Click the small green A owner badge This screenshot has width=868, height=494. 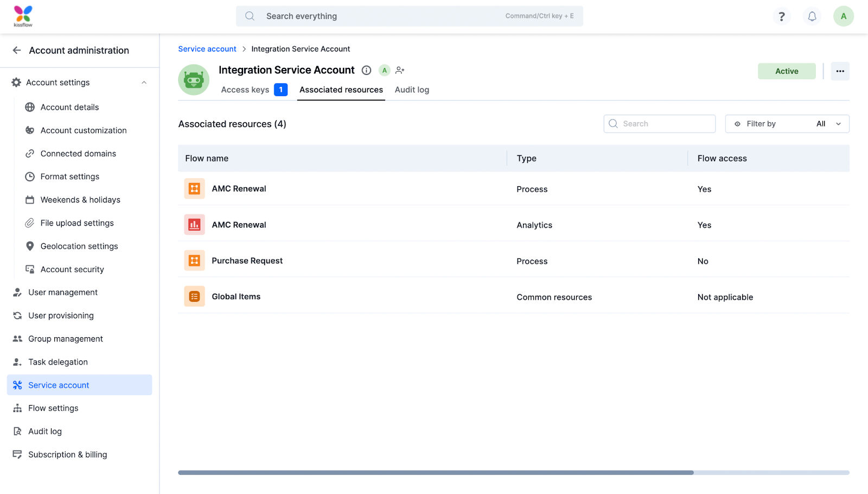point(385,70)
